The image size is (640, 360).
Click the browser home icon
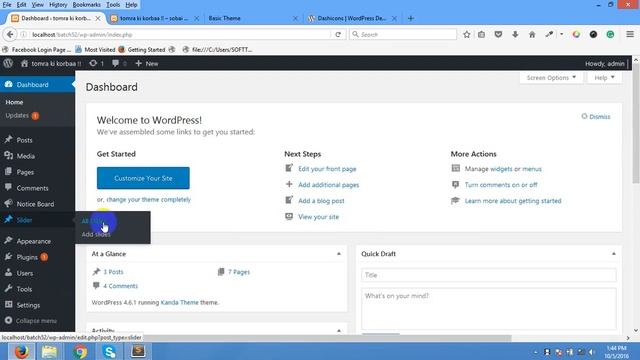pos(532,35)
